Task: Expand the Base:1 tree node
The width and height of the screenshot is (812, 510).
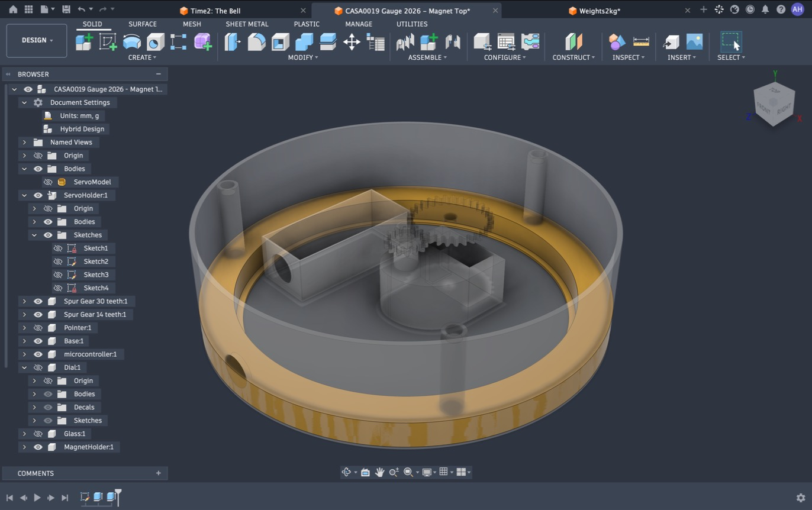Action: tap(24, 341)
